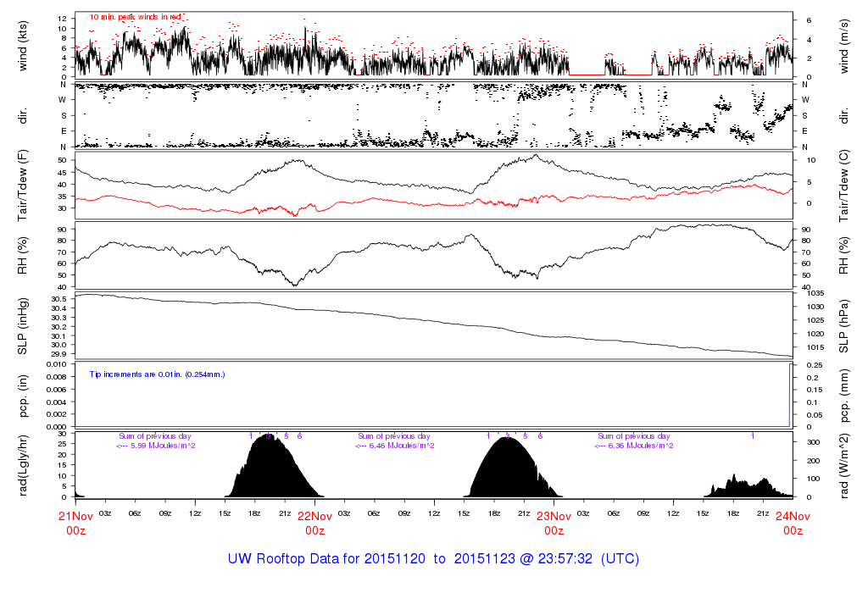Screen dimensions: 868x593
Task: Select the 21Nov 00z time axis label
Action: (x=75, y=523)
